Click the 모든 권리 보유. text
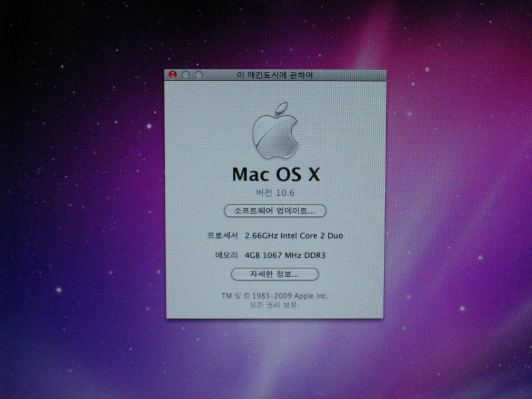Screen dimensions: 532x399 274,305
